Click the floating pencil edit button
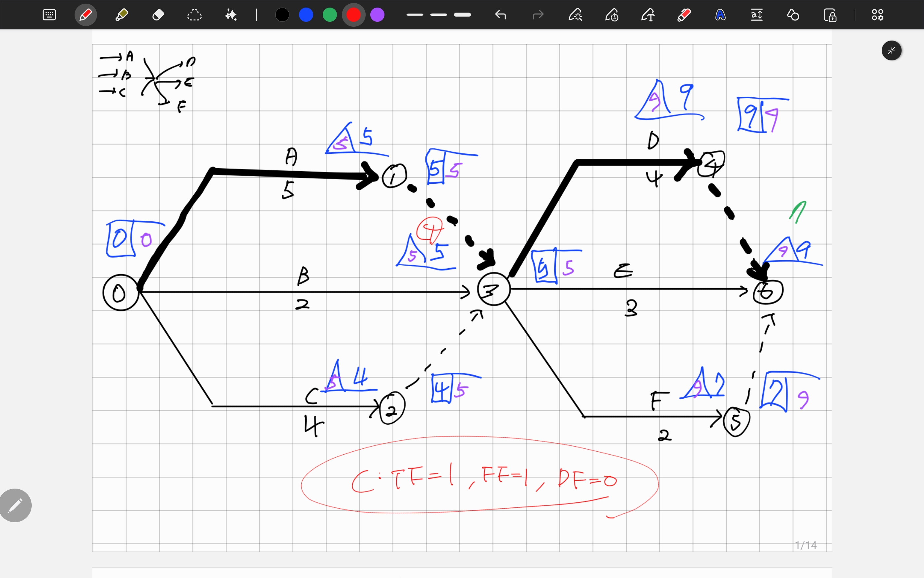This screenshot has width=924, height=578. click(x=15, y=505)
